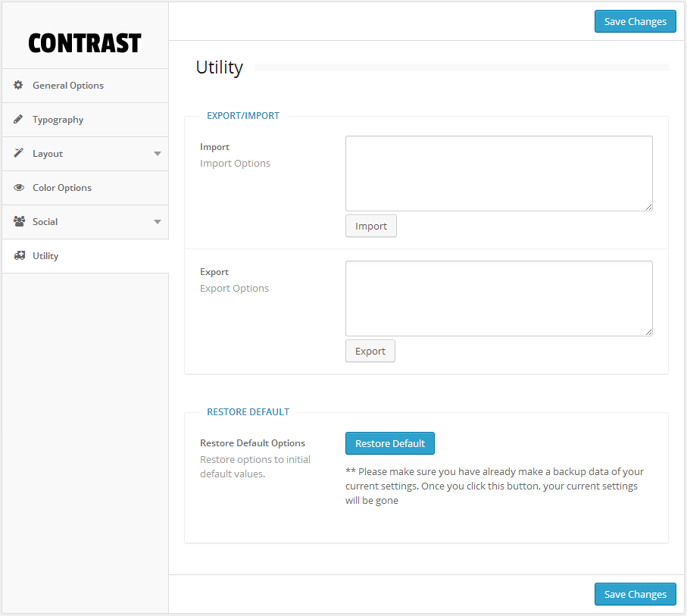Click the people icon beside Social
The image size is (687, 616).
pos(19,222)
